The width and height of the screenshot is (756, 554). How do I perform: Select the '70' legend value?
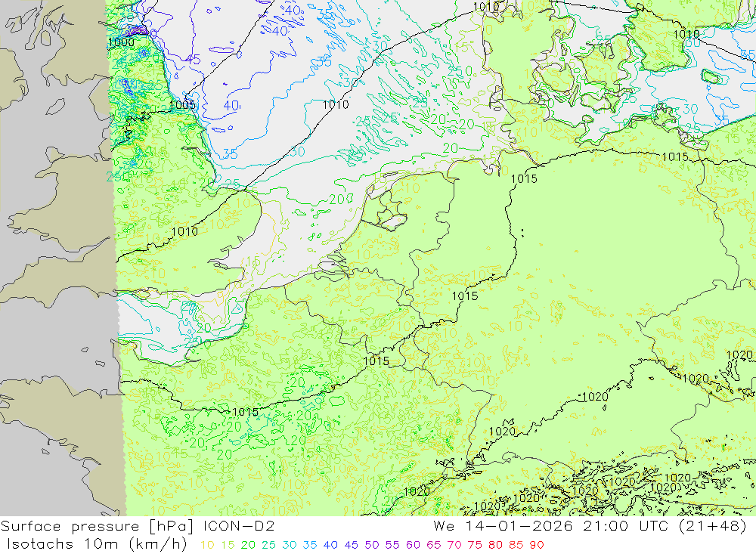coord(454,545)
